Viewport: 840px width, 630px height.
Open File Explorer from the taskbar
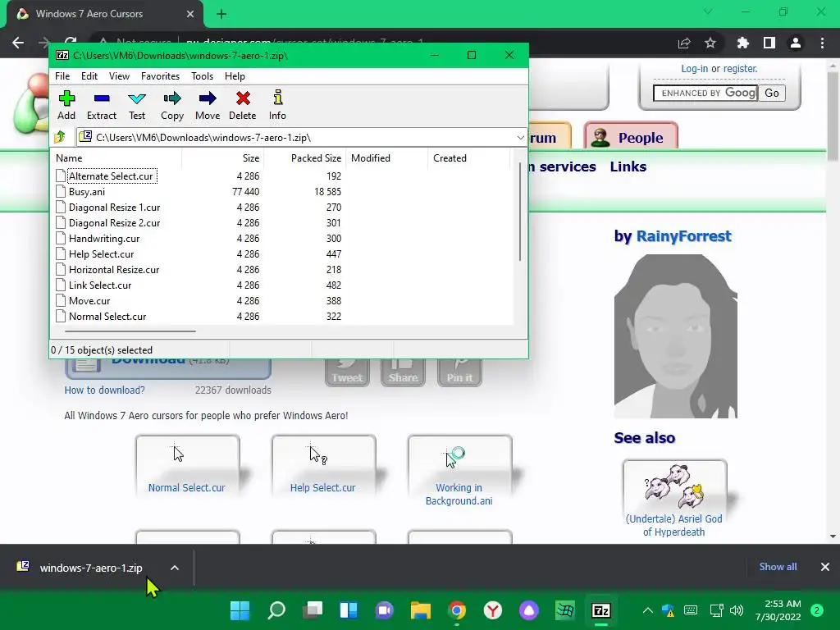[x=421, y=610]
